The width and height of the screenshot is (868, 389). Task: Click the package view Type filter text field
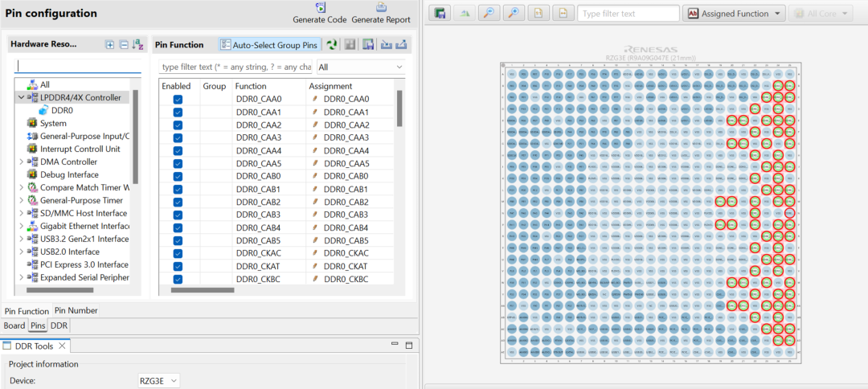[x=628, y=14]
